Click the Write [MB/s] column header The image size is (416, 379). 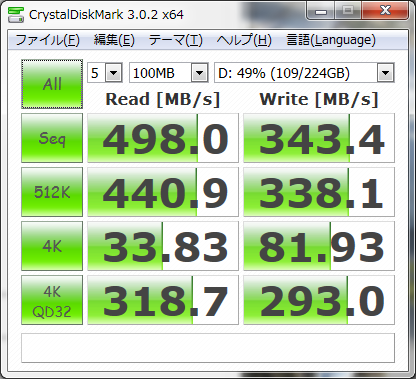tap(319, 99)
